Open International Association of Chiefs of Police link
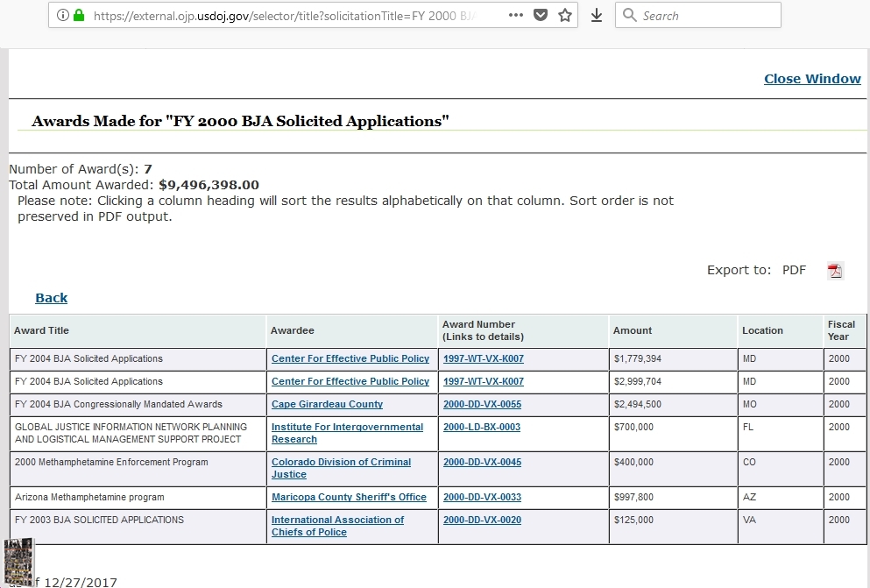870x588 pixels. click(x=337, y=526)
